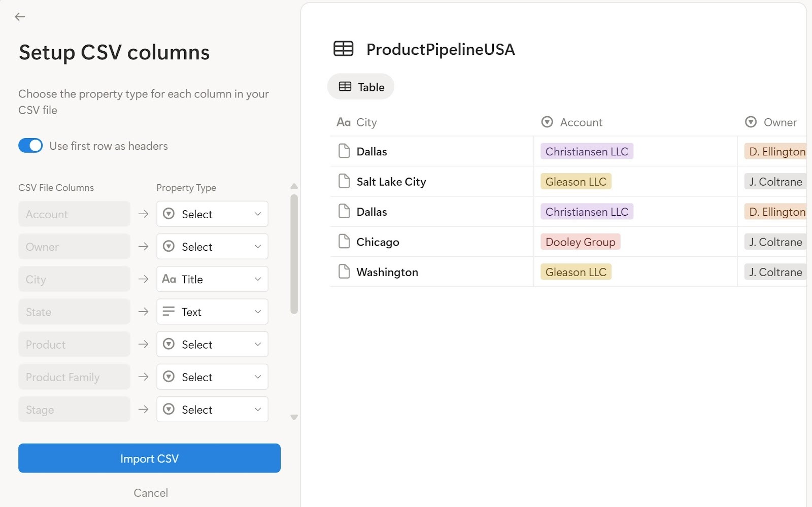Click the scroll down arrow of the column list
This screenshot has height=507, width=812.
(x=294, y=417)
